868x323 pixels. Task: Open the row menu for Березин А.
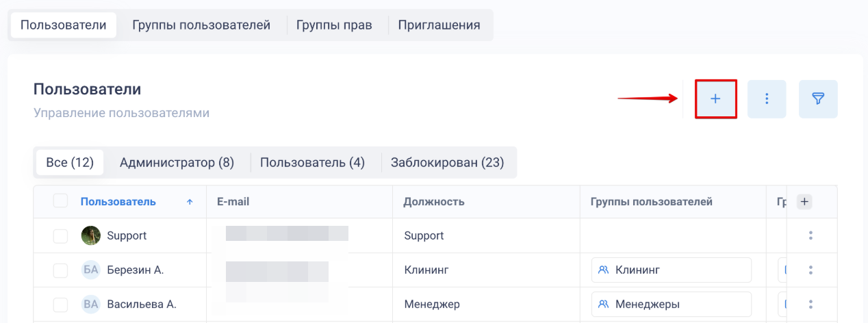coord(810,270)
